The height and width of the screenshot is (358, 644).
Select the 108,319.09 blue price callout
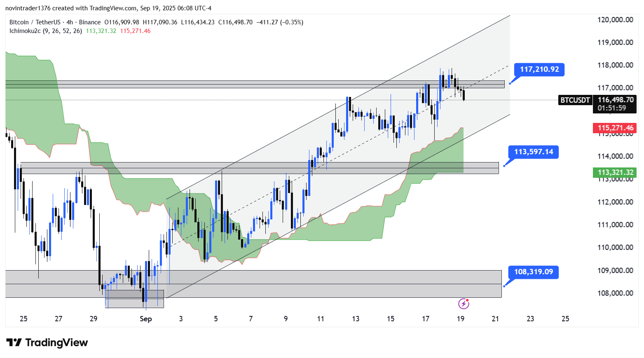[533, 272]
